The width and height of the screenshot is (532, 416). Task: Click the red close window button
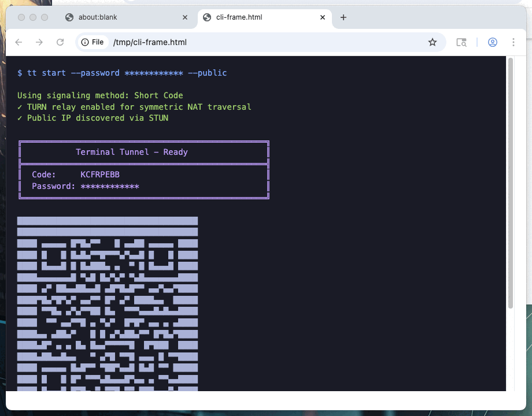pos(21,17)
